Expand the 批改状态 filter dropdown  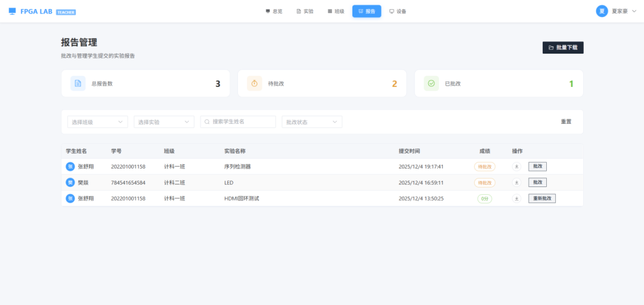pos(312,122)
